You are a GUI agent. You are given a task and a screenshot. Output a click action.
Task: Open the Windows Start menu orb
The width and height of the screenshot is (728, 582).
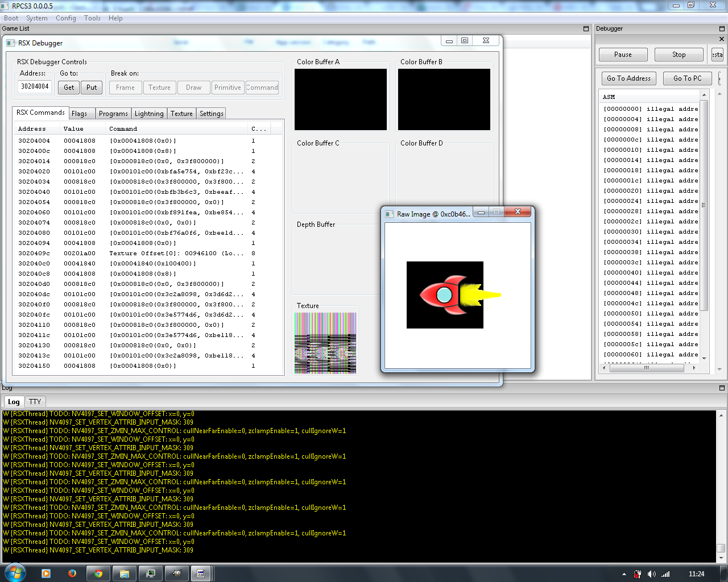(x=15, y=573)
